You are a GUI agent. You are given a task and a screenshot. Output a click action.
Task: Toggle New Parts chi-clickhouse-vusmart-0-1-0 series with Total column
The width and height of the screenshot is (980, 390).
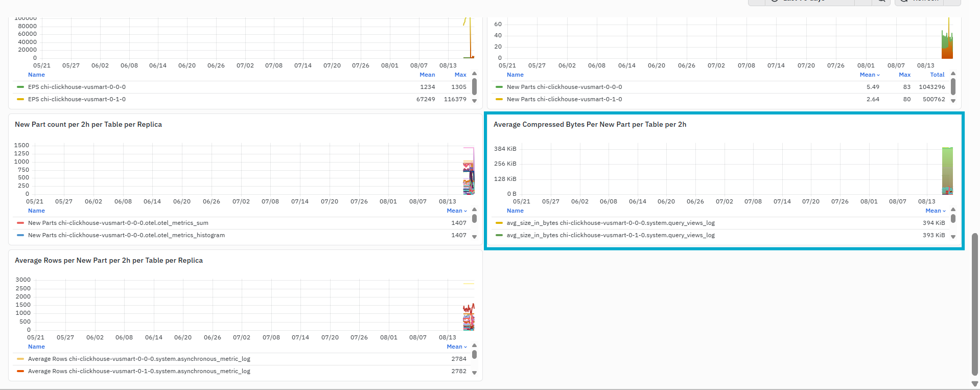564,99
